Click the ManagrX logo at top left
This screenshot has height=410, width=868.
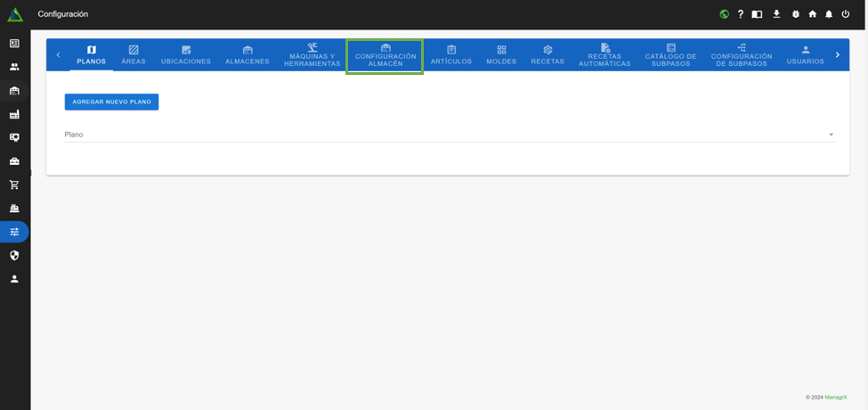pos(15,14)
